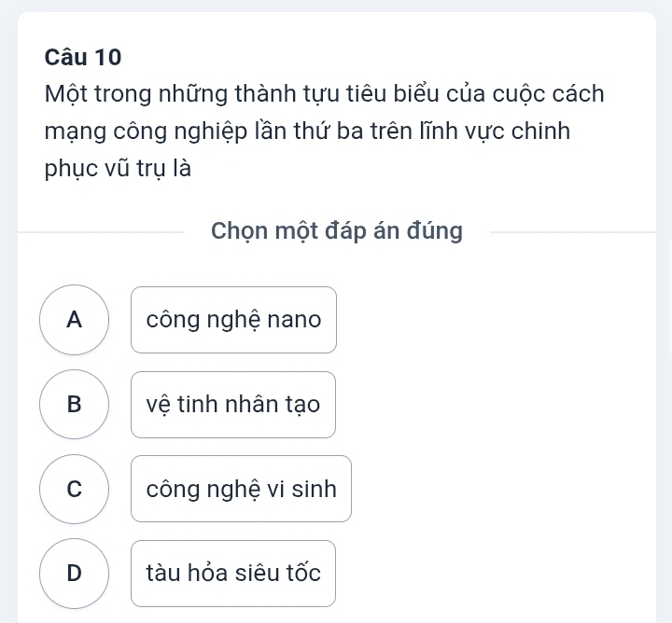Click the divider line right of 'đáp án đúng'
The width and height of the screenshot is (672, 623).
569,231
